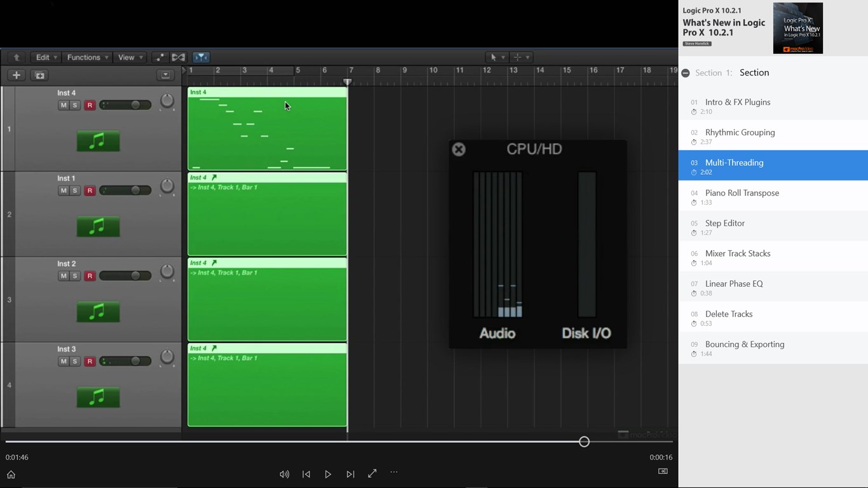Open the Bouncing & Exporting lesson
868x488 pixels.
773,348
